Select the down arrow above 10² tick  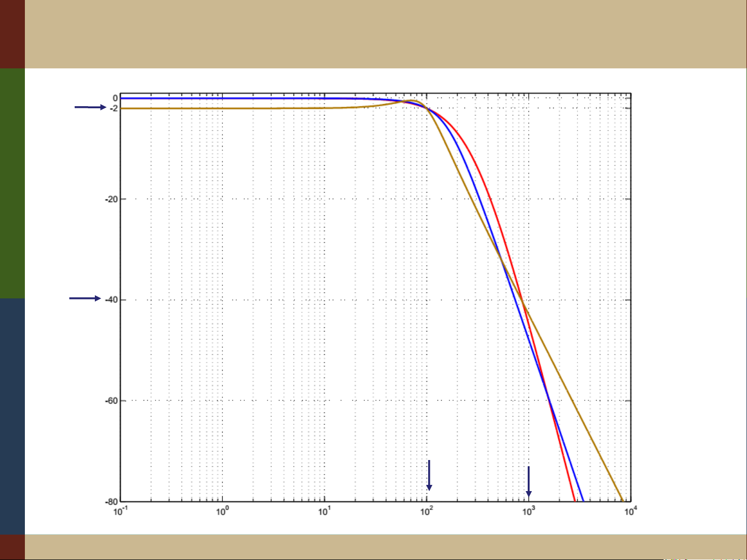429,475
